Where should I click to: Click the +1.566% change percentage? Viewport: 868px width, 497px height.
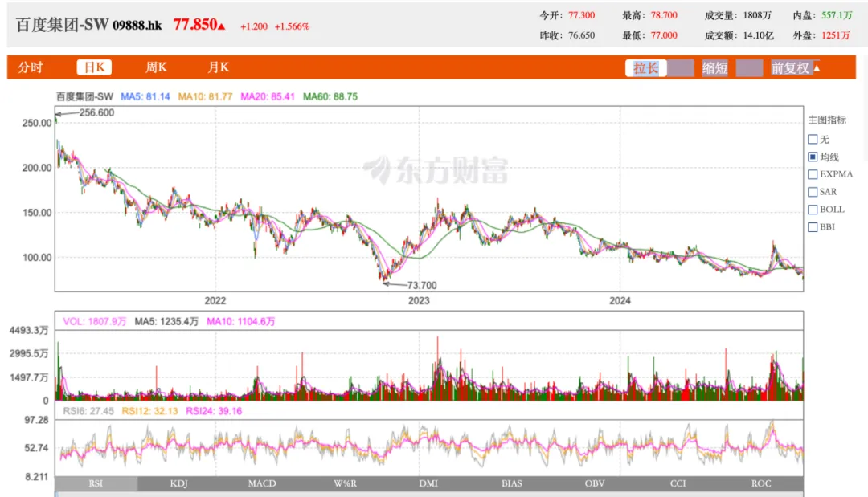tap(292, 26)
